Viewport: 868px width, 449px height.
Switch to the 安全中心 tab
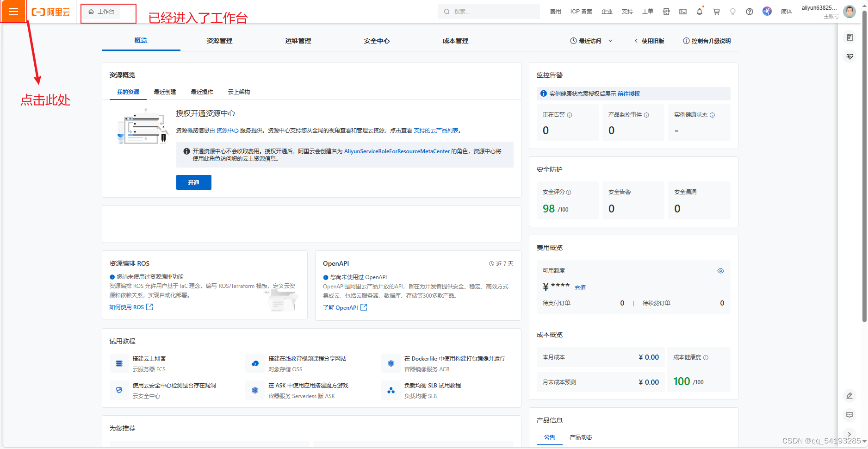[377, 41]
